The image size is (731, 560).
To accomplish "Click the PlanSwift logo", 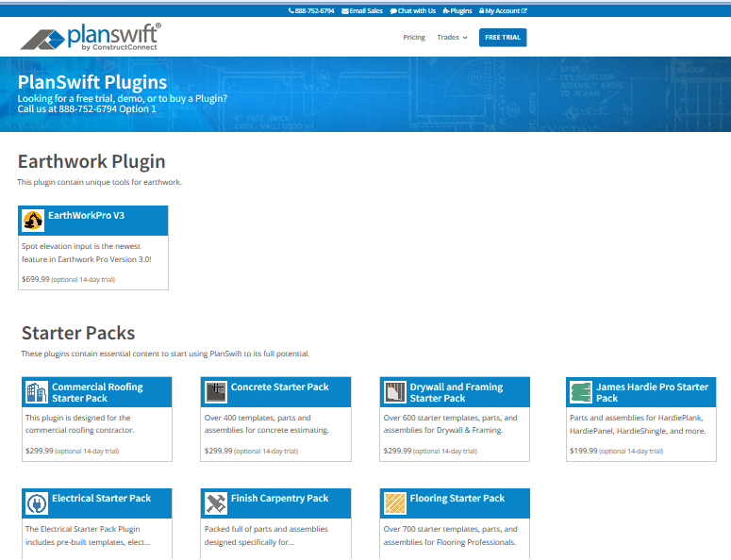I will click(91, 37).
